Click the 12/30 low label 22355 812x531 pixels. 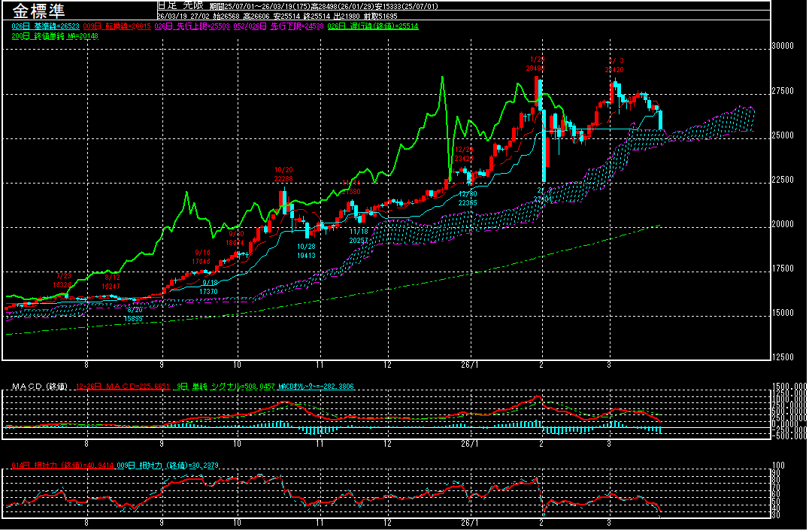467,198
